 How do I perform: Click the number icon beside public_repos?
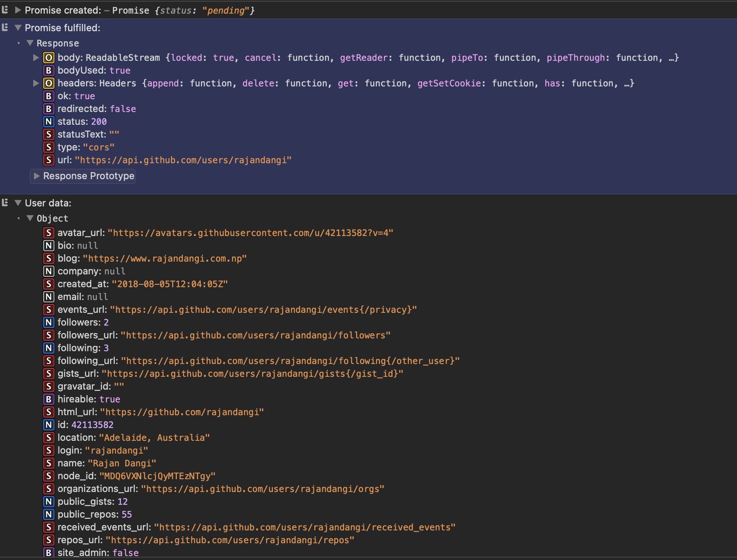[x=48, y=514]
